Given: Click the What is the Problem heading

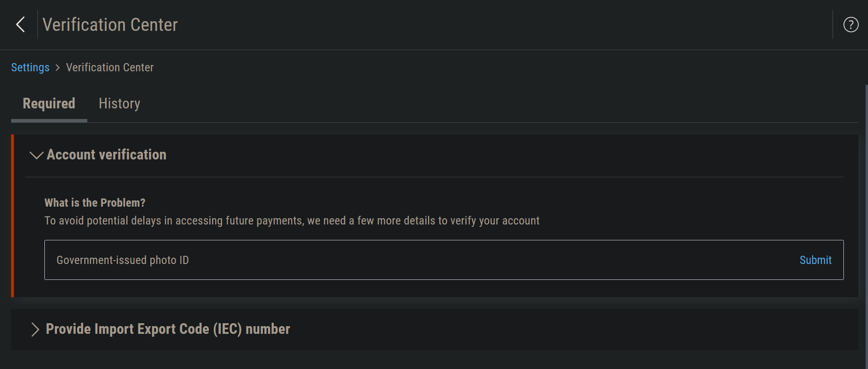Looking at the screenshot, I should click(x=95, y=203).
